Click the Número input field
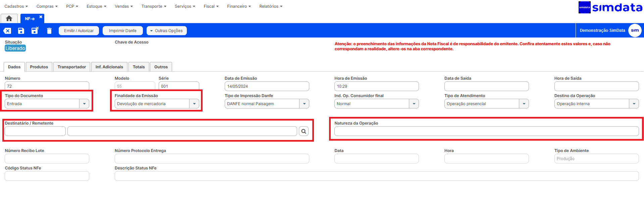Screen dimensions: 644x217 (x=47, y=86)
